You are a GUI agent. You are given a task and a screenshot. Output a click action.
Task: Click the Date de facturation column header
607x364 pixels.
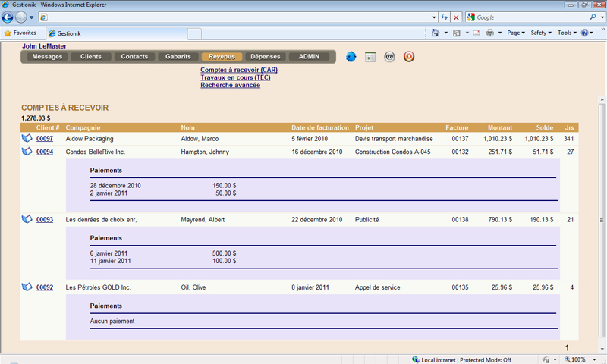pos(320,127)
